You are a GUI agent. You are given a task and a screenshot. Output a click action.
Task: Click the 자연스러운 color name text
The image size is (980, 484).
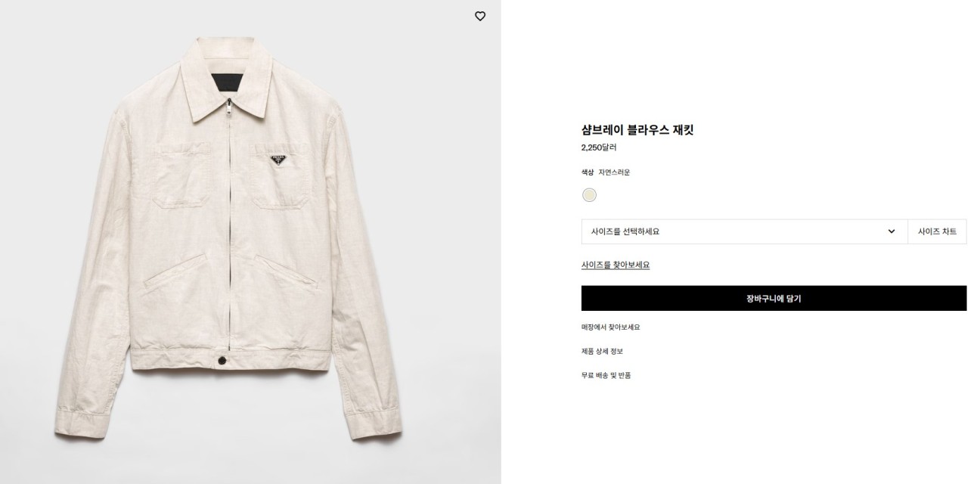click(x=614, y=172)
